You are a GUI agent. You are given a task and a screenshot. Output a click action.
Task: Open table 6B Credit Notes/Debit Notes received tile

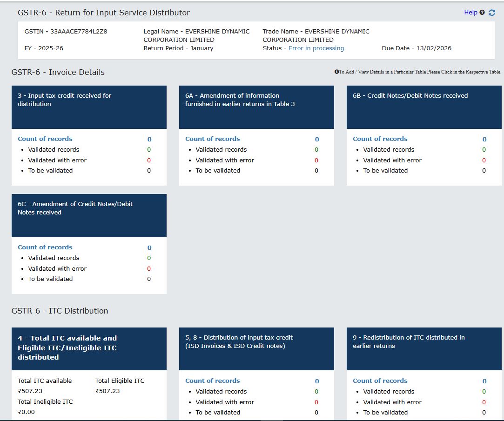click(424, 107)
